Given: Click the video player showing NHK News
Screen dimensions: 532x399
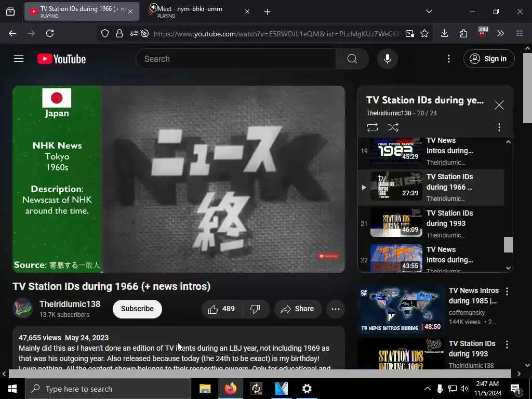Looking at the screenshot, I should tap(179, 179).
